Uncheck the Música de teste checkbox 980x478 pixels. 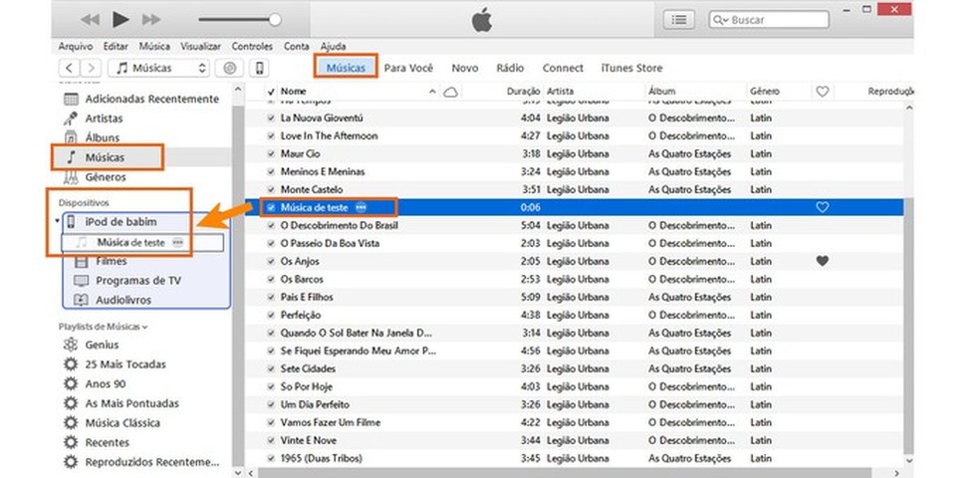click(271, 207)
